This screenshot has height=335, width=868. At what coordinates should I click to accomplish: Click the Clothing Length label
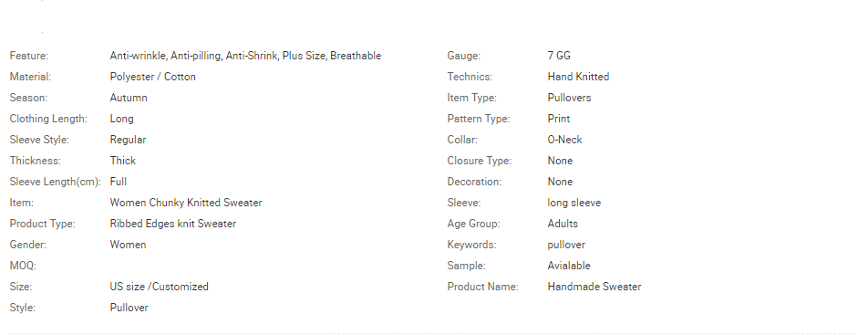tap(48, 119)
